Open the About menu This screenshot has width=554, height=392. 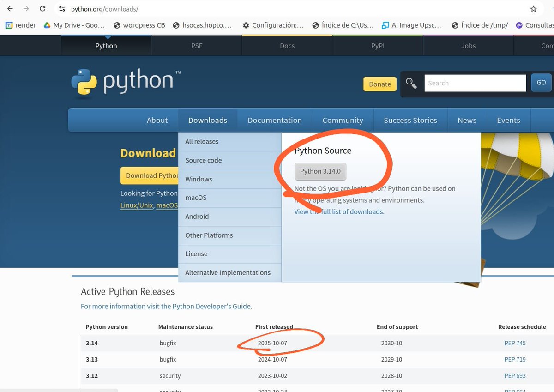[157, 120]
